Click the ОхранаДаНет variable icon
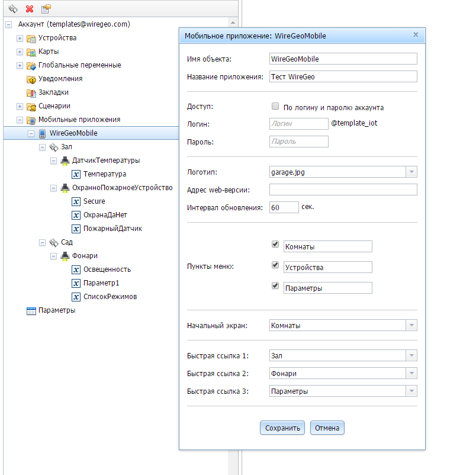 click(76, 216)
